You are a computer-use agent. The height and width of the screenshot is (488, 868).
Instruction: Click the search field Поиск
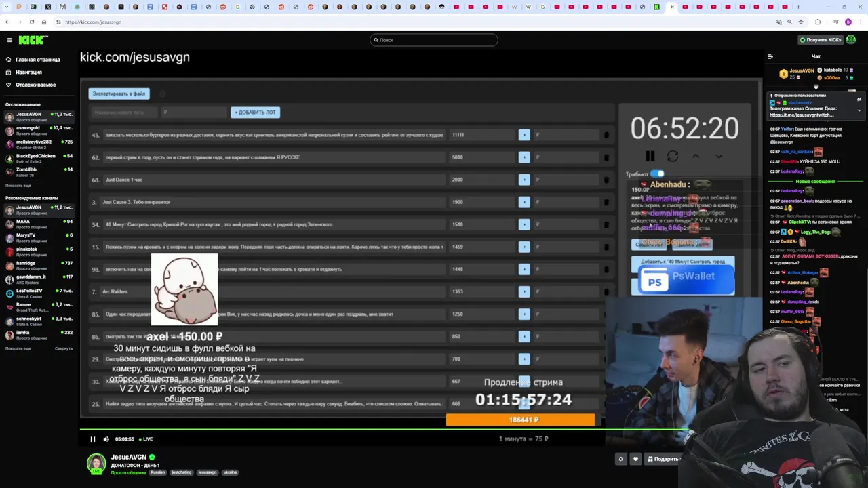(x=434, y=40)
